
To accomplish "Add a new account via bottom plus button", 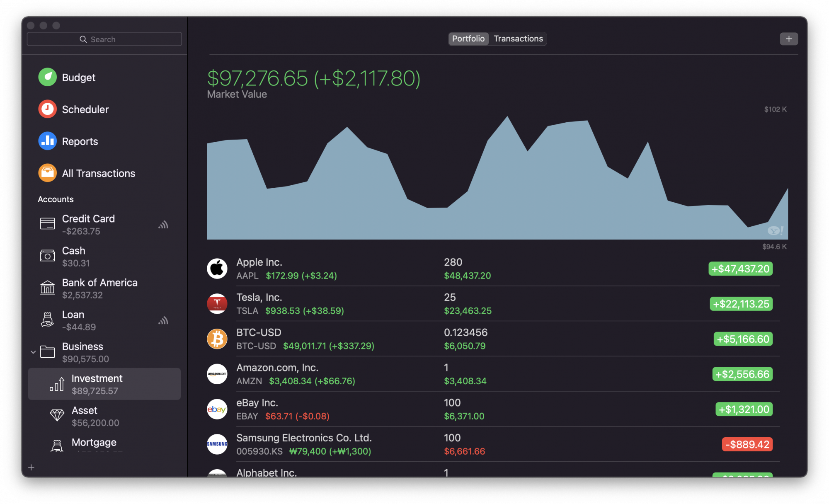I will pos(31,468).
